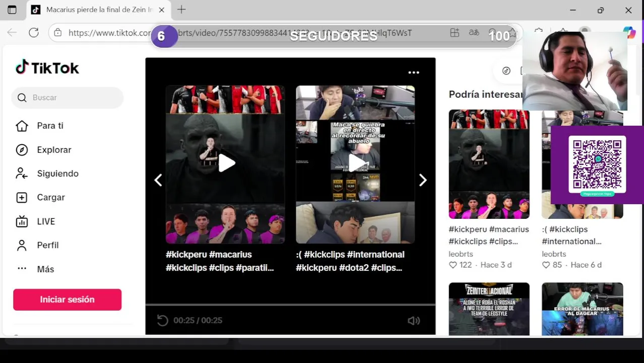The height and width of the screenshot is (363, 644).
Task: Select the Macarius pierde la final tab
Action: pos(99,10)
